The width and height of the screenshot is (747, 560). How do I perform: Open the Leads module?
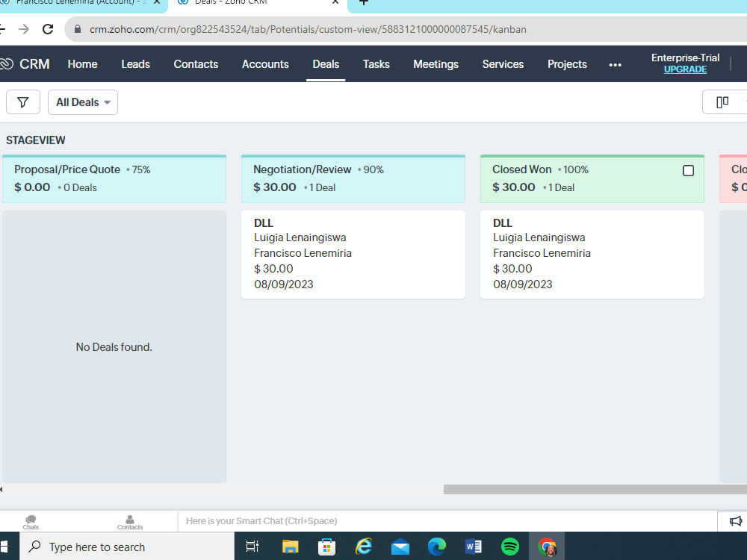coord(135,63)
